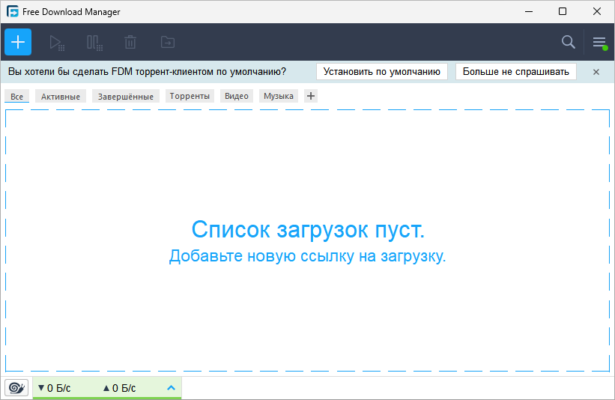This screenshot has width=615, height=400.
Task: Close the Free Download Manager window
Action: pyautogui.click(x=597, y=11)
